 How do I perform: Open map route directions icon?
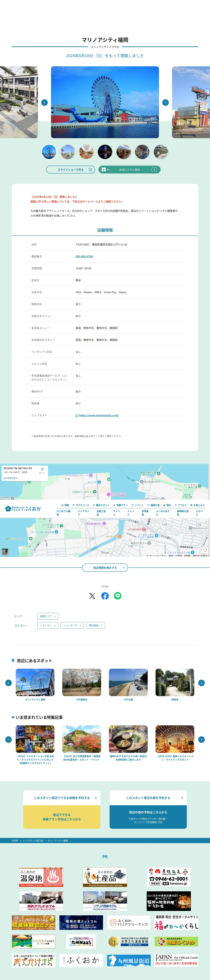pyautogui.click(x=42, y=470)
